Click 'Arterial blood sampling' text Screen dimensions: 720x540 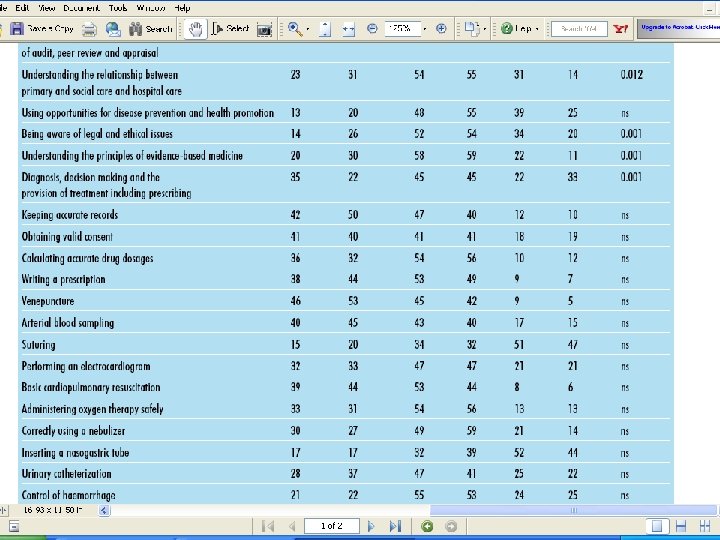tap(68, 323)
